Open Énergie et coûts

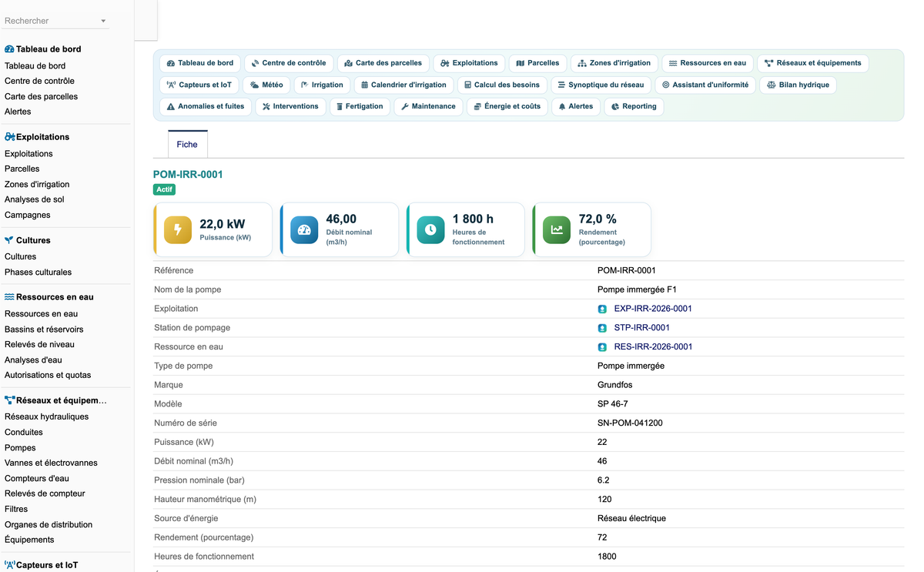(x=507, y=106)
